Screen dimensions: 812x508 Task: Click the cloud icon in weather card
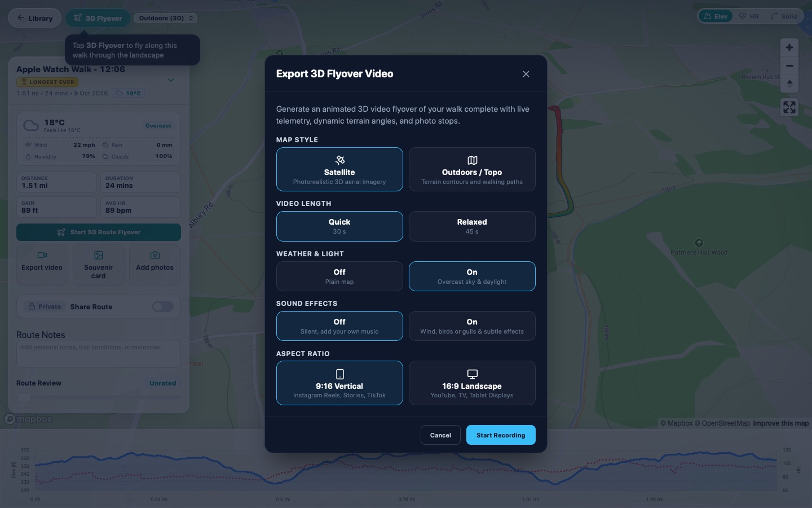pos(31,125)
